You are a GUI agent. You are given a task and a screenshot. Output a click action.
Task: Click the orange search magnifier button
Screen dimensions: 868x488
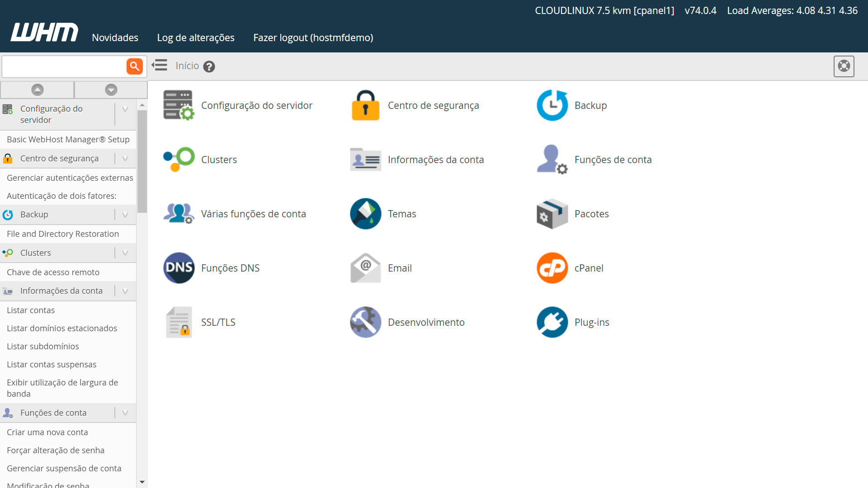134,66
